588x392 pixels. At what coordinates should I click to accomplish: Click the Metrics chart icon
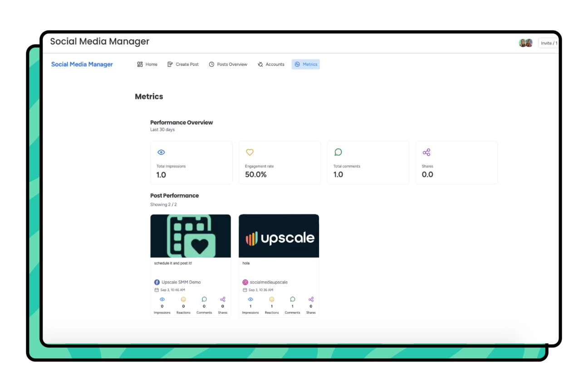[x=297, y=64]
